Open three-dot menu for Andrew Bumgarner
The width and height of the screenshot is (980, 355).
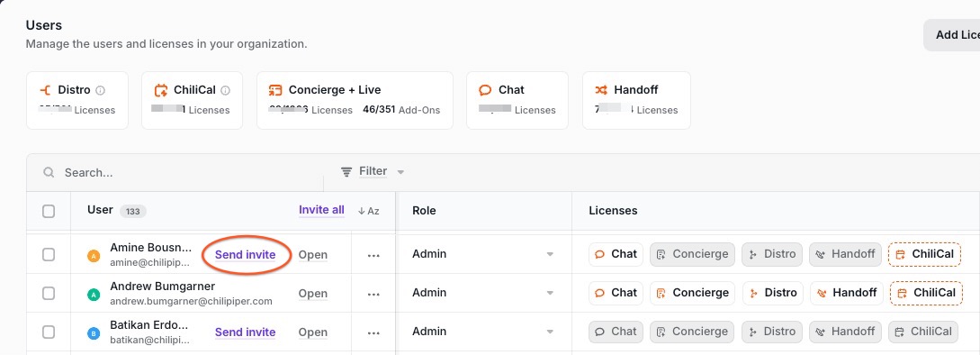click(x=373, y=295)
